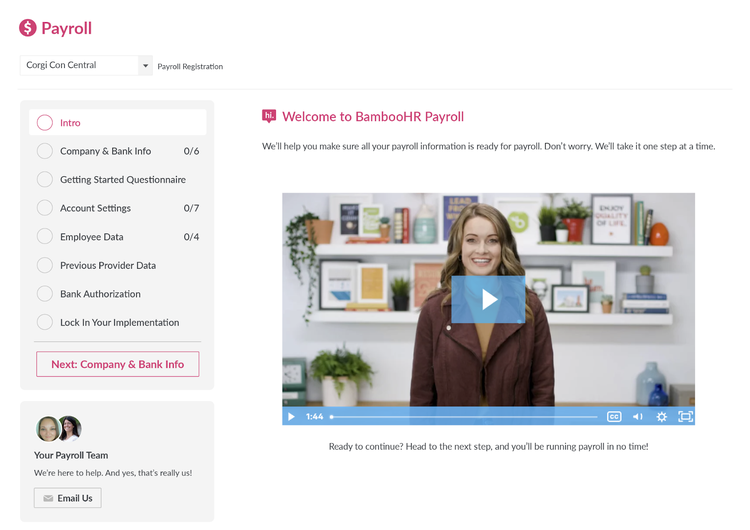Click the Next: Company & Bank Info button

coord(117,364)
